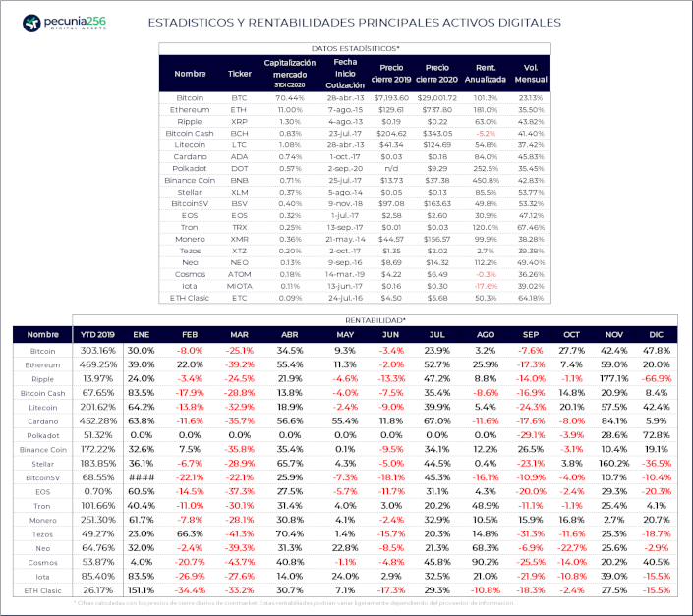Click Polkadot's annualized return '252.5%'

(486, 169)
